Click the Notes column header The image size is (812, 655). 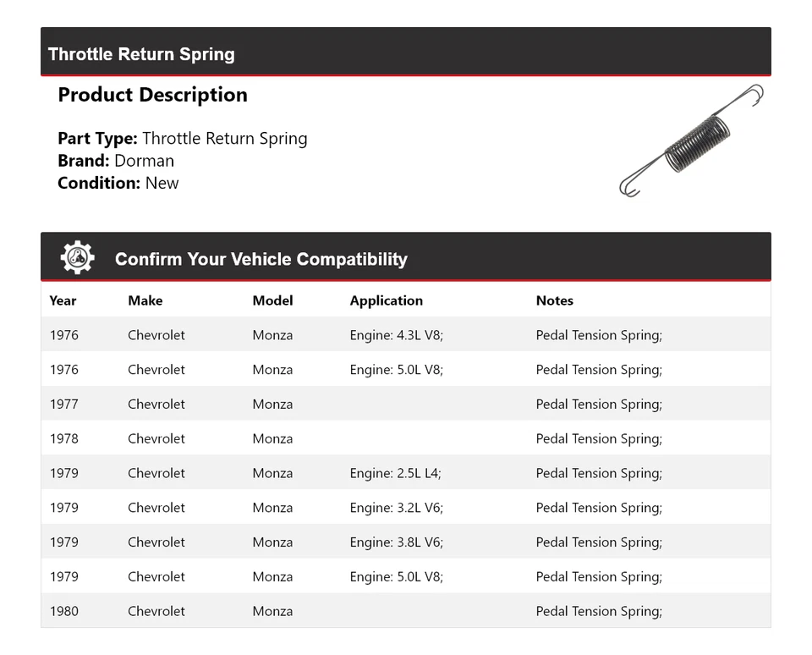(x=554, y=300)
